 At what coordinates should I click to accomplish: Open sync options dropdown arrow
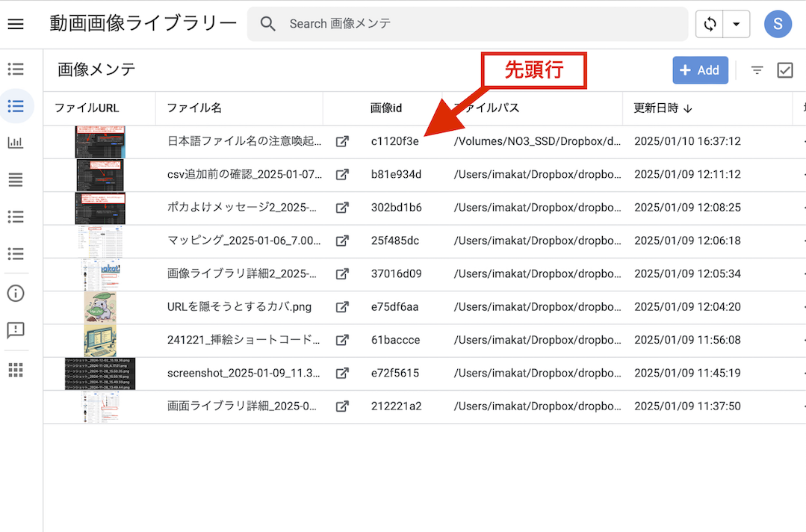pyautogui.click(x=736, y=24)
